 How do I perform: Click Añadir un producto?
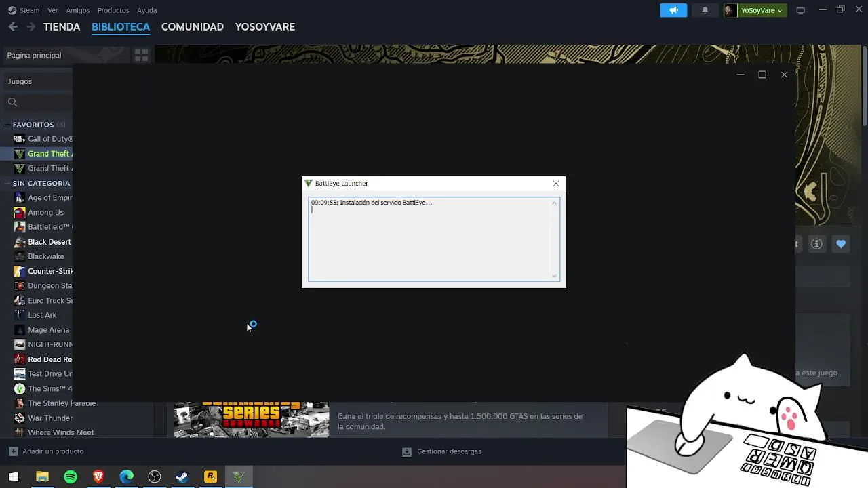point(46,451)
